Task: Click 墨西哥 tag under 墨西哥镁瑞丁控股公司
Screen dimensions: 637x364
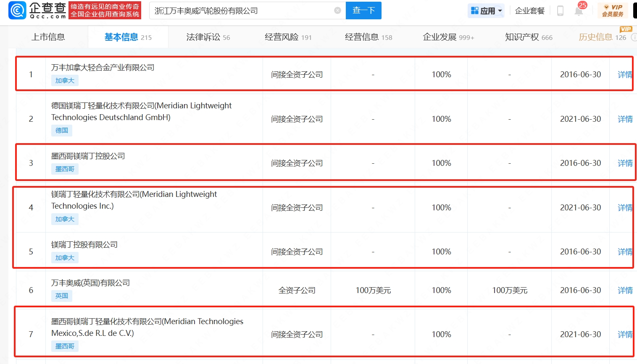Action: click(x=65, y=169)
